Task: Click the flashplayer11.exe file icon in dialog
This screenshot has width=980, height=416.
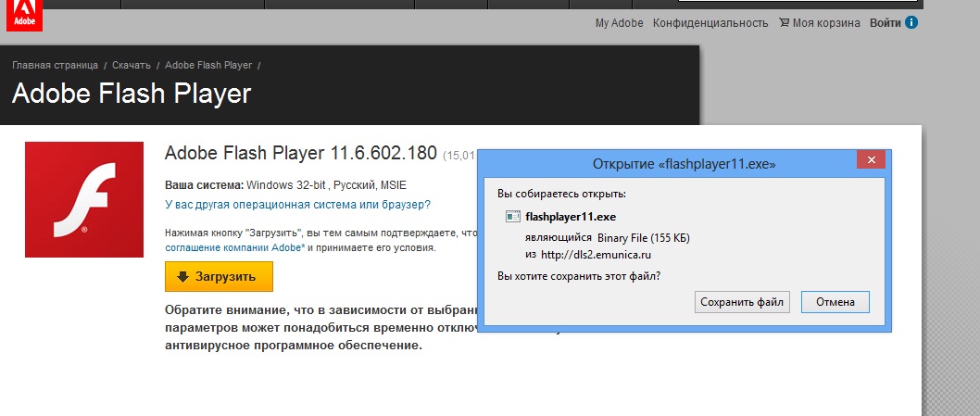Action: tap(512, 217)
